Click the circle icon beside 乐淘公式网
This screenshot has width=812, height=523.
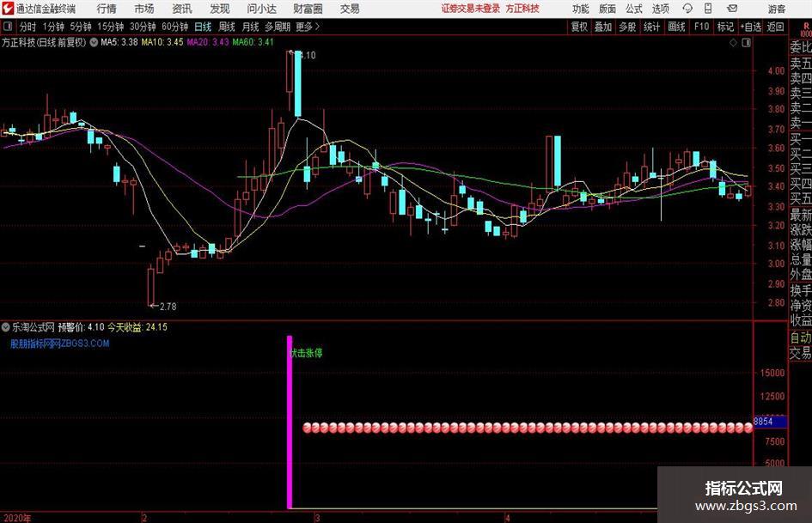6,326
